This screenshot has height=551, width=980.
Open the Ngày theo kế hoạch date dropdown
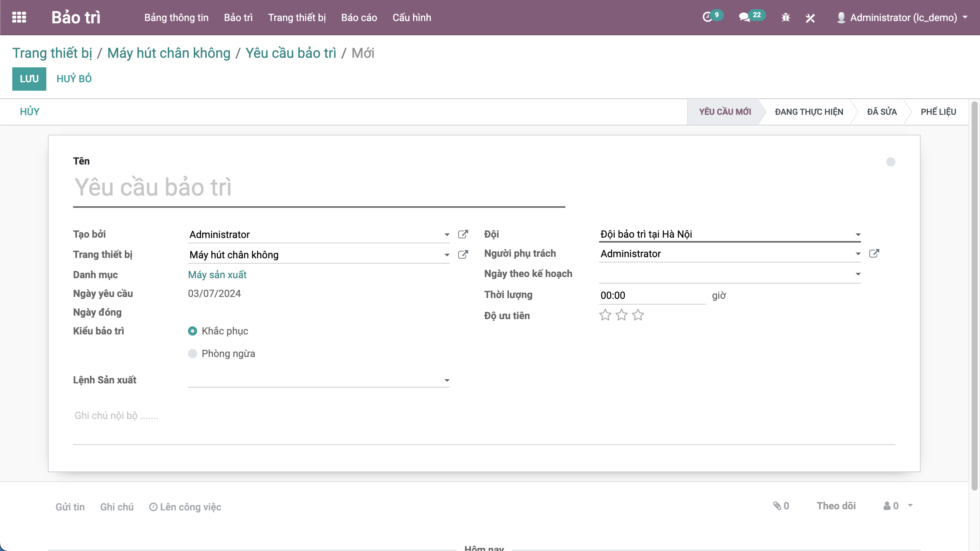click(x=858, y=274)
